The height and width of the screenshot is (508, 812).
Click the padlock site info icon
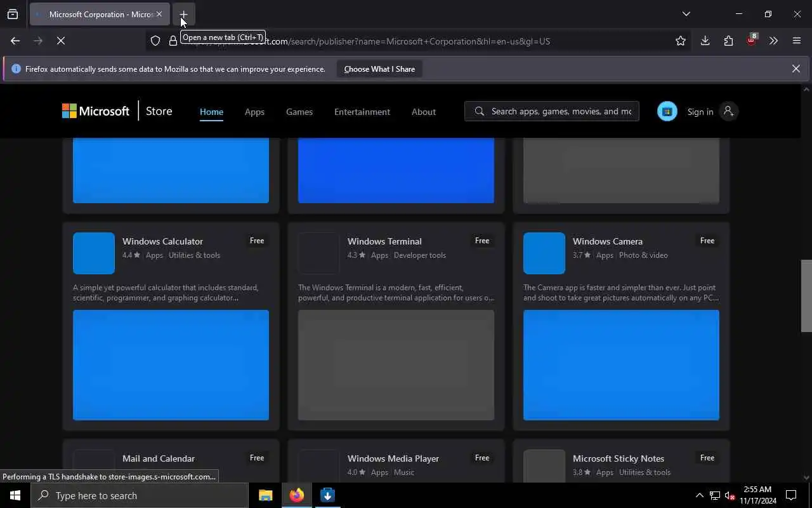tap(173, 41)
